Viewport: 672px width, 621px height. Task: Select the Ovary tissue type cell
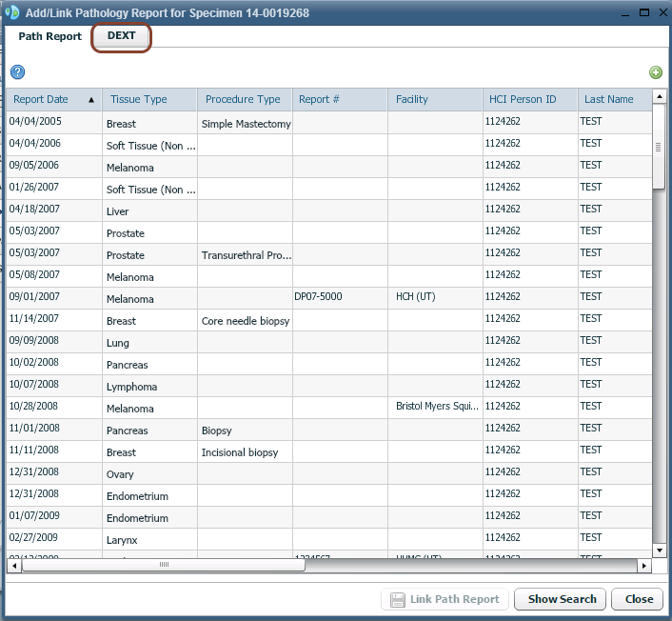coord(149,473)
